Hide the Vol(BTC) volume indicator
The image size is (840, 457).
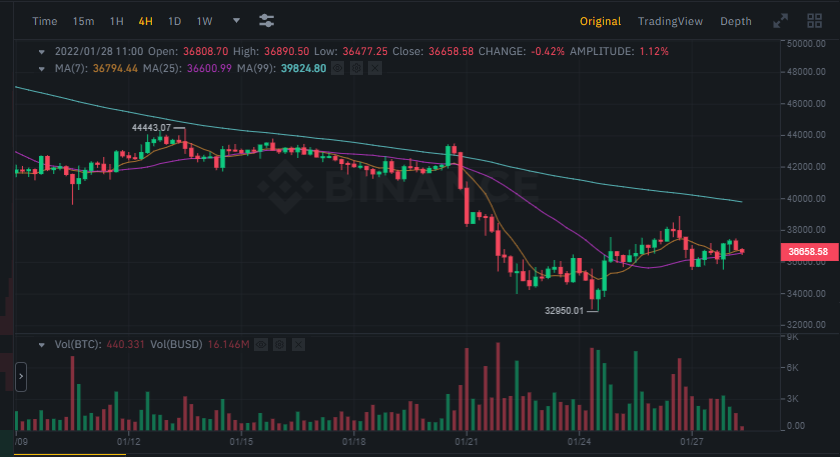point(260,344)
